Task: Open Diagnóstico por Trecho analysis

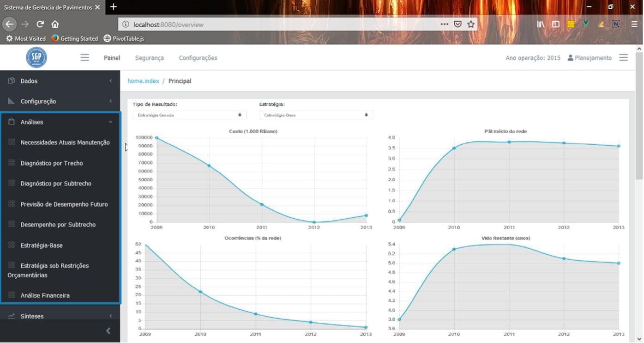Action: [x=52, y=163]
